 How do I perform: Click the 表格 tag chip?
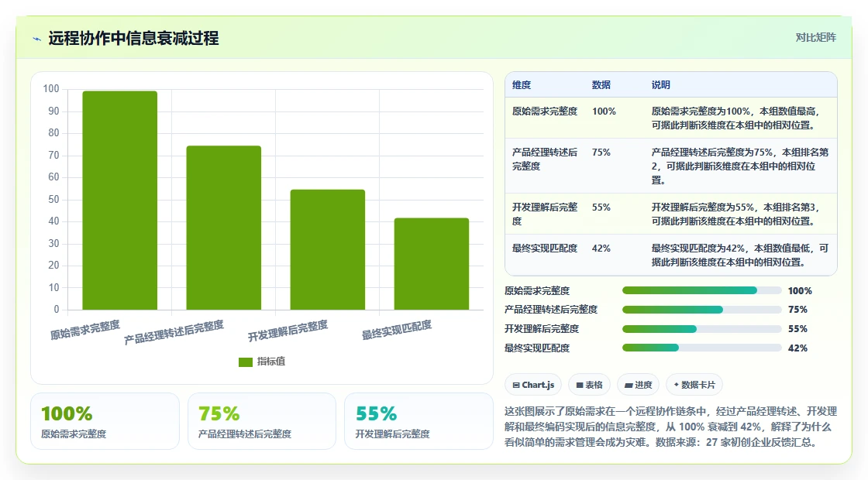pos(589,385)
